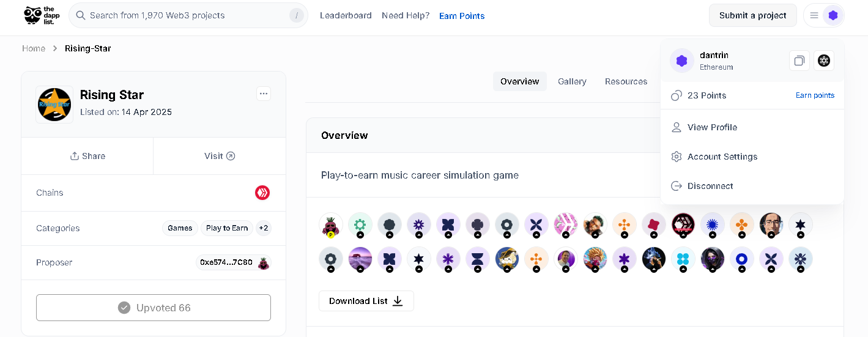Click the purple landscape upvoter avatar
868x337 pixels.
point(360,259)
